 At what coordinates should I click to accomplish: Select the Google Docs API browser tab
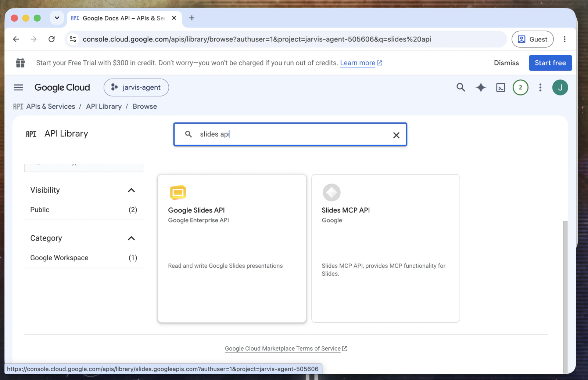coord(124,18)
